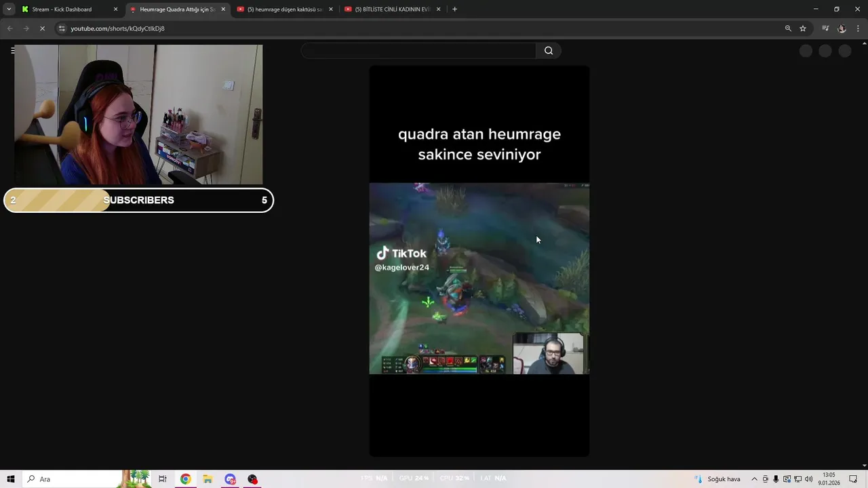Open the Chrome profile avatar
The image size is (868, 488).
[x=842, y=28]
